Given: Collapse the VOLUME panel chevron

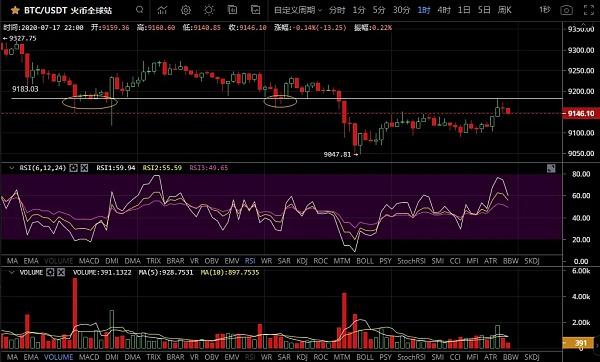Looking at the screenshot, I should [11, 272].
